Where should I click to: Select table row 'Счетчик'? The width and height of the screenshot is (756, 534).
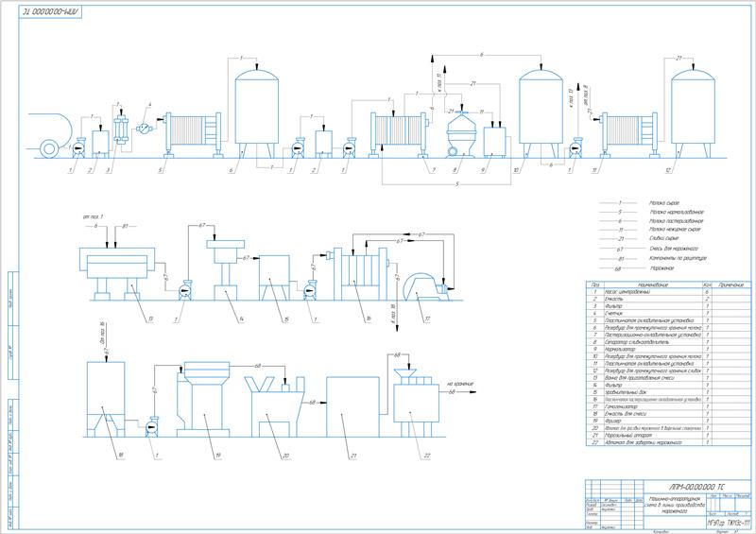click(x=668, y=314)
